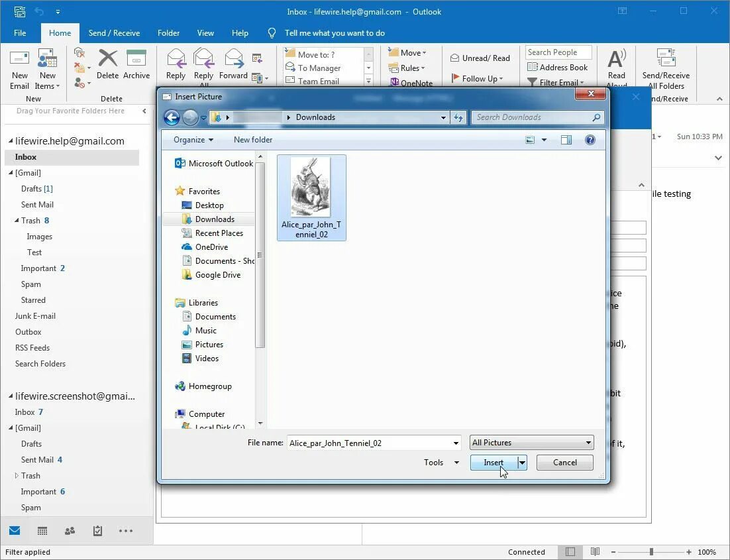Click the dialog Forward arrow button
Screen dimensions: 730x560
(x=190, y=117)
